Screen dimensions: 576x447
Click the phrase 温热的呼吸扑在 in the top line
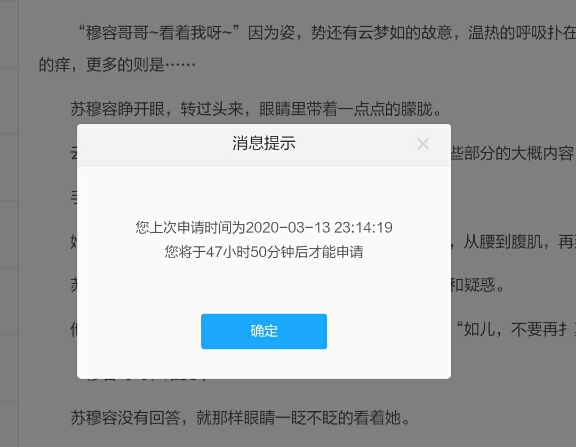point(522,33)
